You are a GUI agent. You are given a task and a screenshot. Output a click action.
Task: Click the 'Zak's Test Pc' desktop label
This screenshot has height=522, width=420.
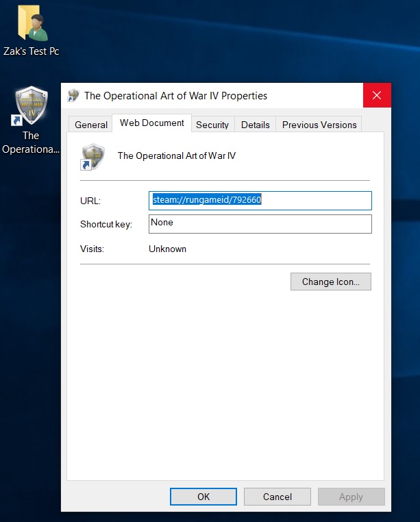(x=32, y=51)
